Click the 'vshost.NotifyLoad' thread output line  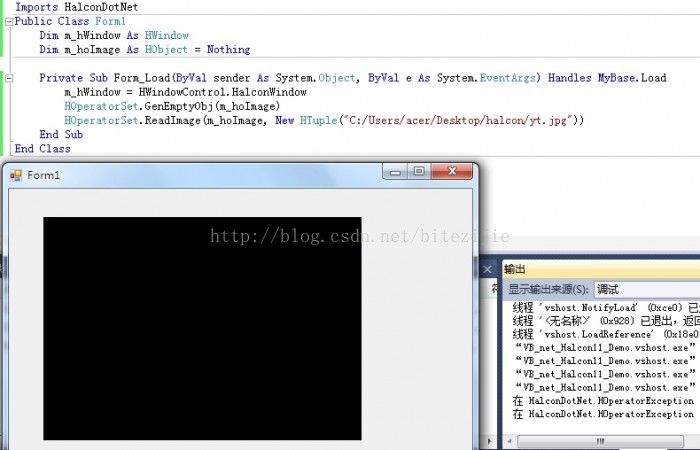point(606,308)
